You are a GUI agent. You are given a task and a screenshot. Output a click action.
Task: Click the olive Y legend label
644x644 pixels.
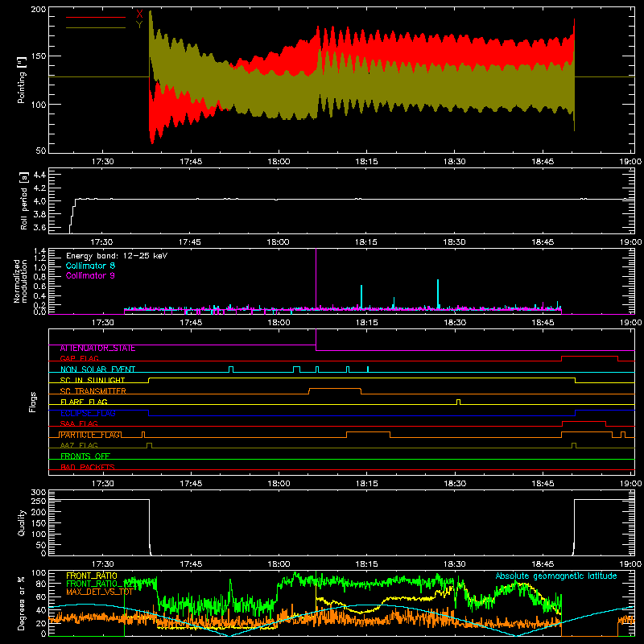point(139,25)
